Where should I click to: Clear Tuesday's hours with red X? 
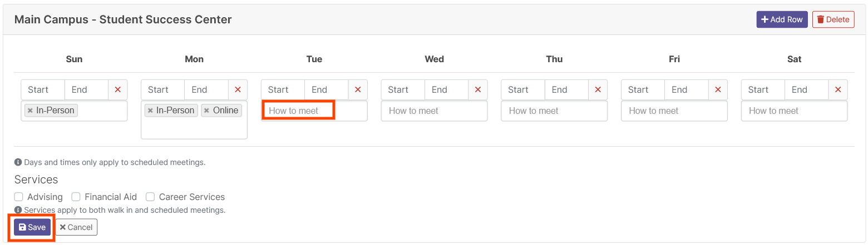[x=358, y=89]
